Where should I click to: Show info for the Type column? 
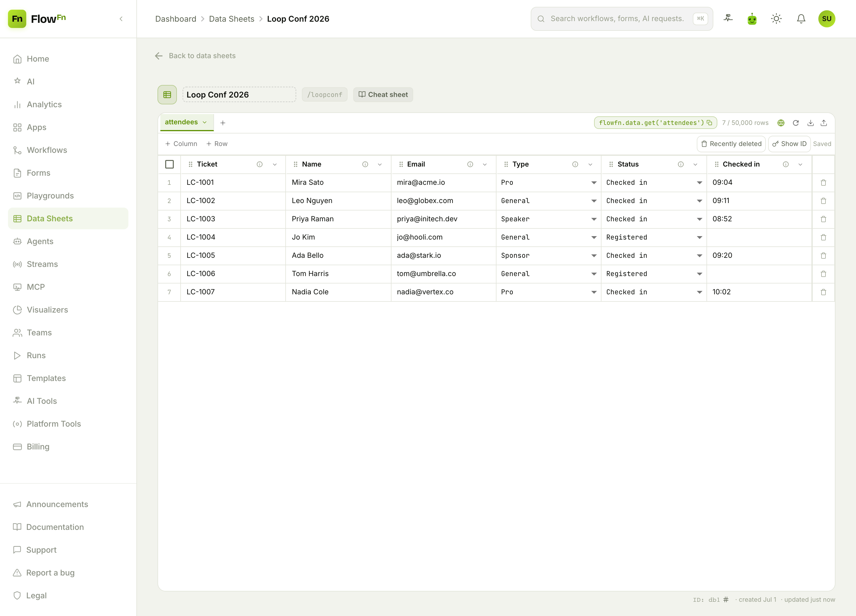pos(575,165)
